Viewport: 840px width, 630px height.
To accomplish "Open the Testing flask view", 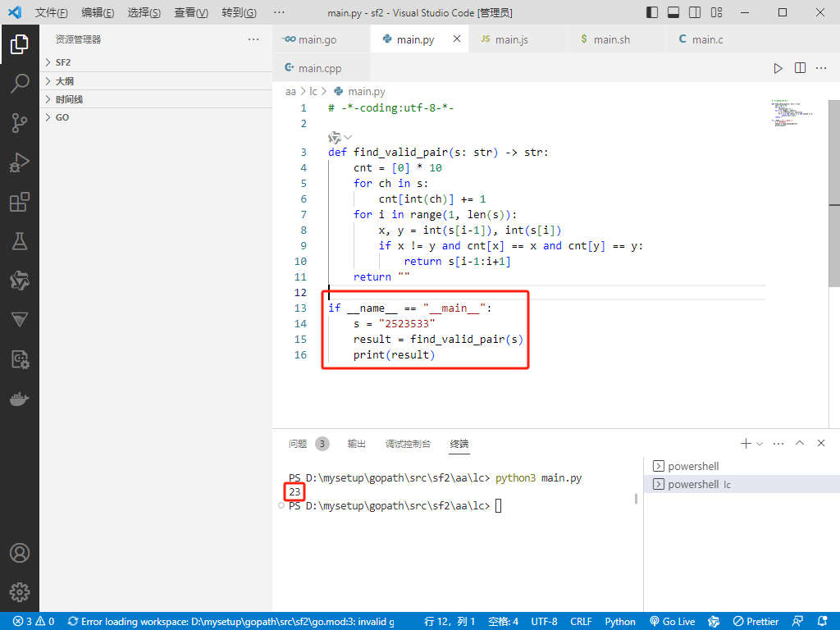I will 20,241.
